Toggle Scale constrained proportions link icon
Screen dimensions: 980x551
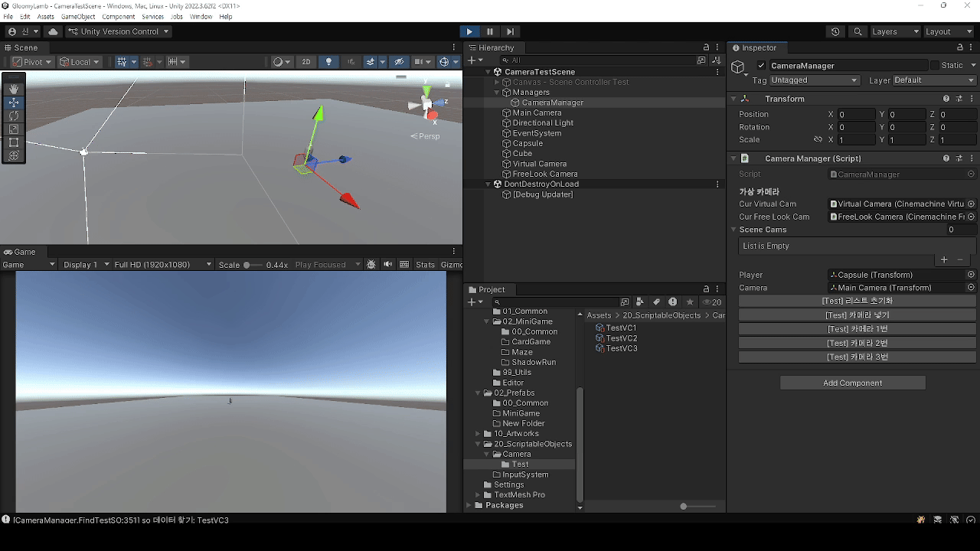[818, 140]
